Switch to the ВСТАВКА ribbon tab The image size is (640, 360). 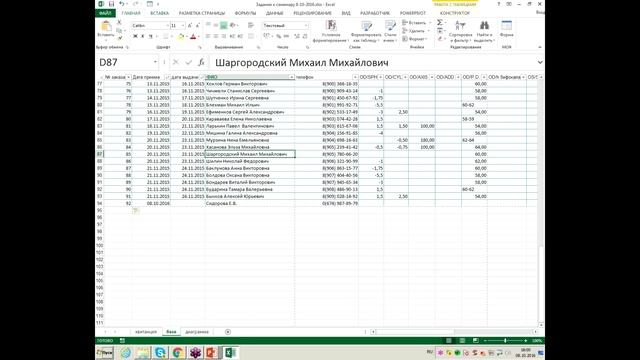coord(160,13)
